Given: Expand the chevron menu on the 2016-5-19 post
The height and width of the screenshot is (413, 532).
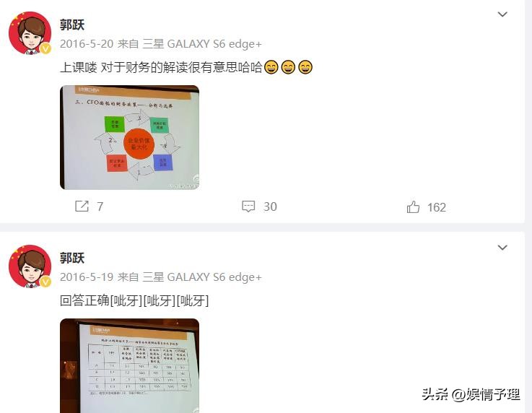Looking at the screenshot, I should [502, 248].
